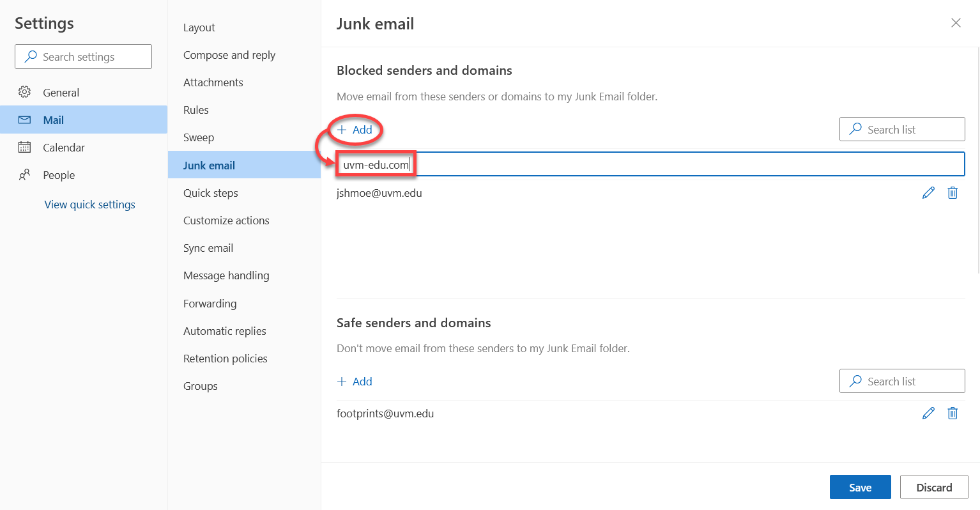The height and width of the screenshot is (510, 980).
Task: Edit the blocked sender jshmoe@uvm.edu pencil icon
Action: coord(928,193)
